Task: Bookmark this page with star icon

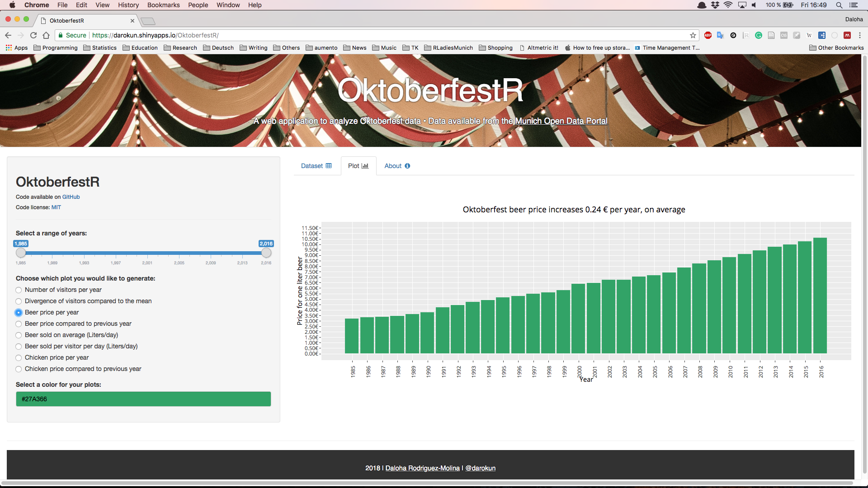Action: pos(693,35)
